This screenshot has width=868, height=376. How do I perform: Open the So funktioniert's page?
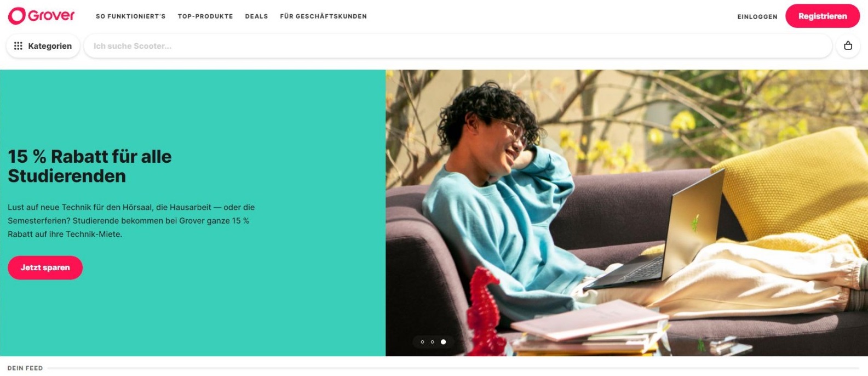coord(130,16)
